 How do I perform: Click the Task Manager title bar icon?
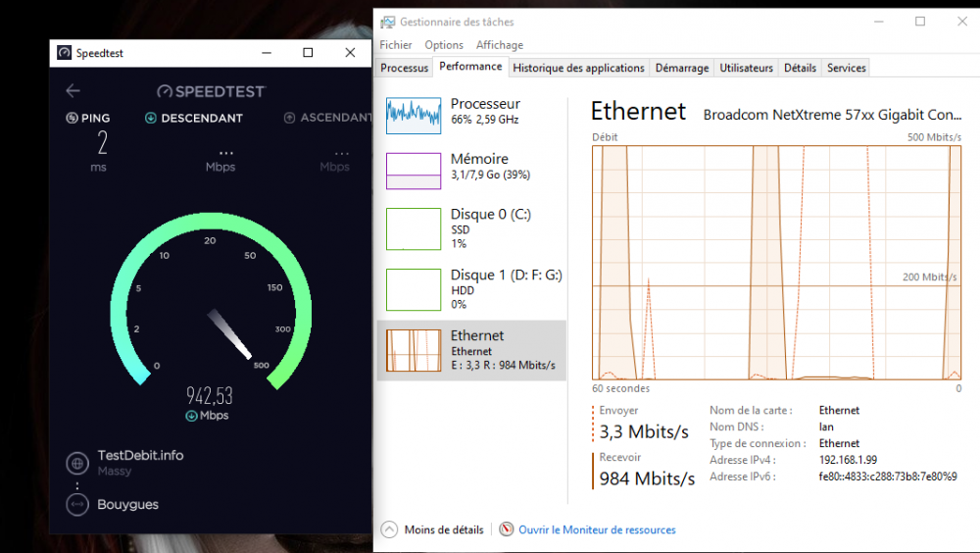[x=388, y=22]
